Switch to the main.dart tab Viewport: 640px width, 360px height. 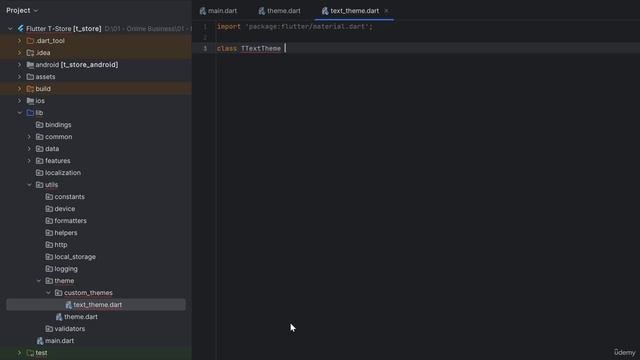218,11
